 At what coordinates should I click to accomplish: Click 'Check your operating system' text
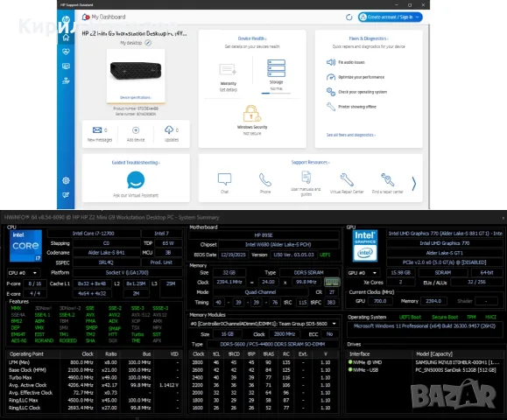tap(363, 92)
